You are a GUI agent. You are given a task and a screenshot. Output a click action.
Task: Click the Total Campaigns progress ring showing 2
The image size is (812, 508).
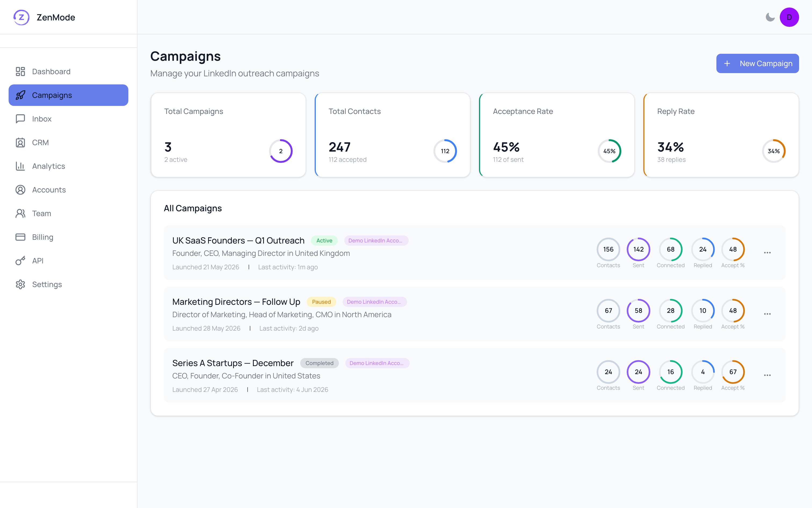click(x=281, y=151)
